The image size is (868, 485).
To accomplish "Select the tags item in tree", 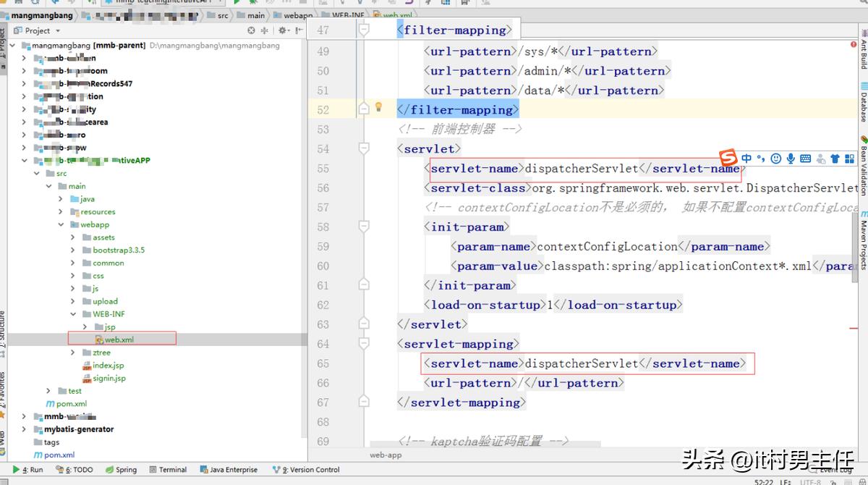I will tap(46, 442).
